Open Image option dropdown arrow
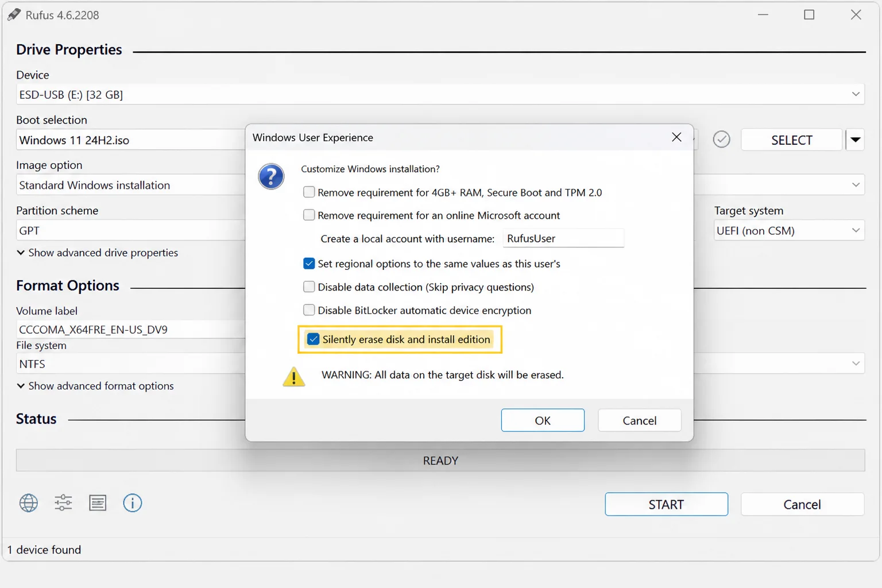 pyautogui.click(x=856, y=185)
